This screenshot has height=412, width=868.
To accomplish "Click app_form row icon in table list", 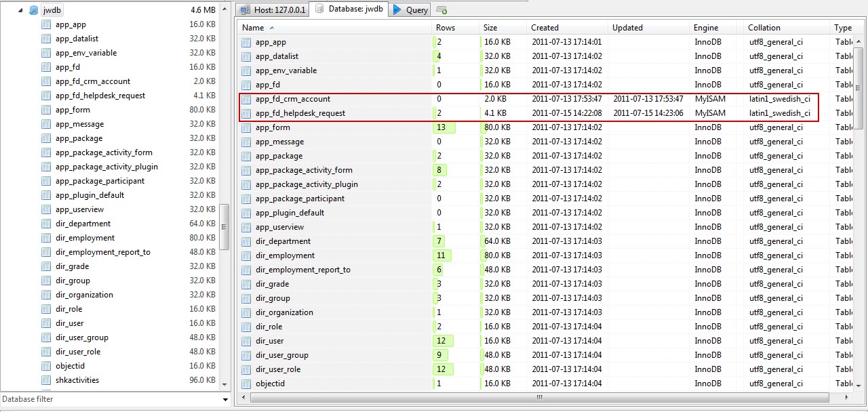I will [x=246, y=127].
